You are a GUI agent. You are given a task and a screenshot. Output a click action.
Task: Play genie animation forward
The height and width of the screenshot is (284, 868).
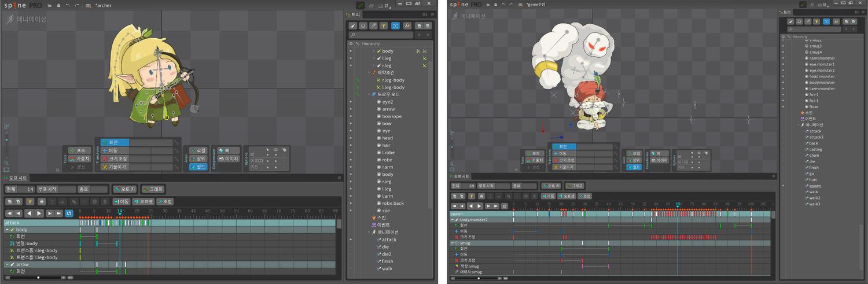tap(479, 206)
